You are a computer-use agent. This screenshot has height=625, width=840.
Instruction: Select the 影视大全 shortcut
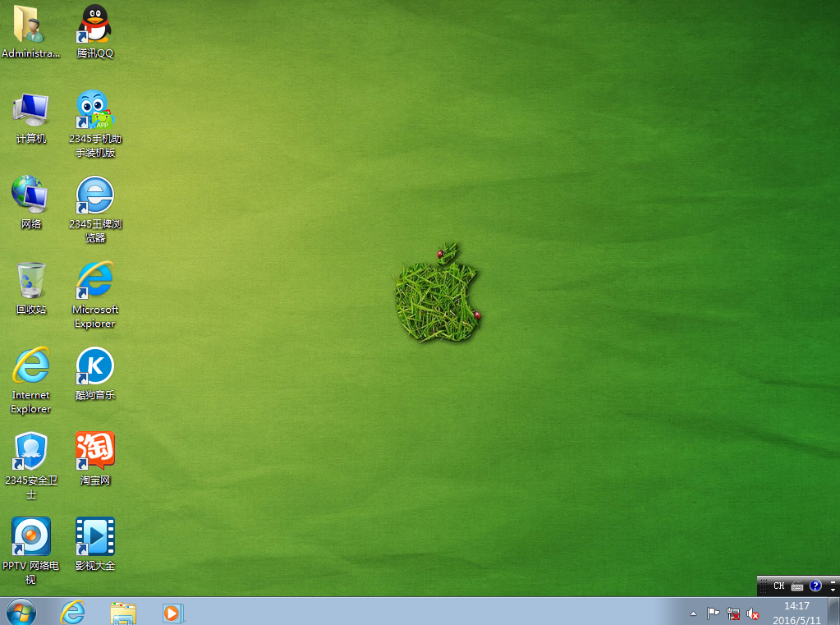point(94,544)
